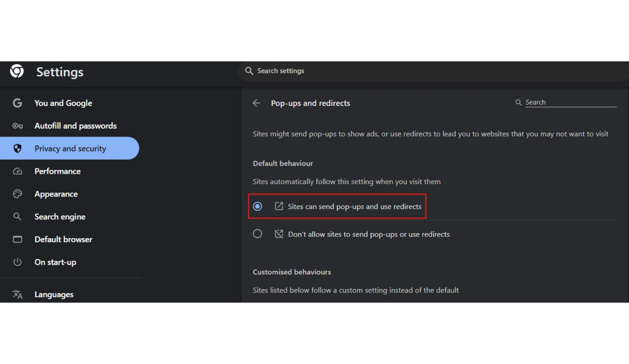The width and height of the screenshot is (629, 364).
Task: Click the magnifier icon for Search engine
Action: pos(18,216)
